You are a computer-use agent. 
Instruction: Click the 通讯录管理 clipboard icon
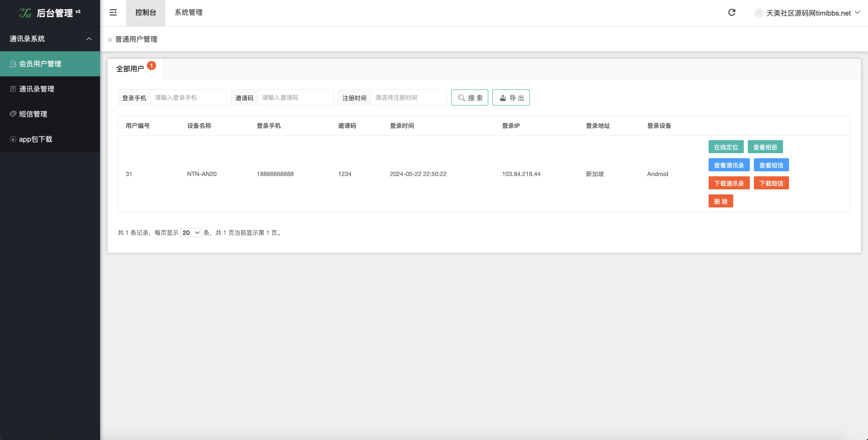[13, 89]
